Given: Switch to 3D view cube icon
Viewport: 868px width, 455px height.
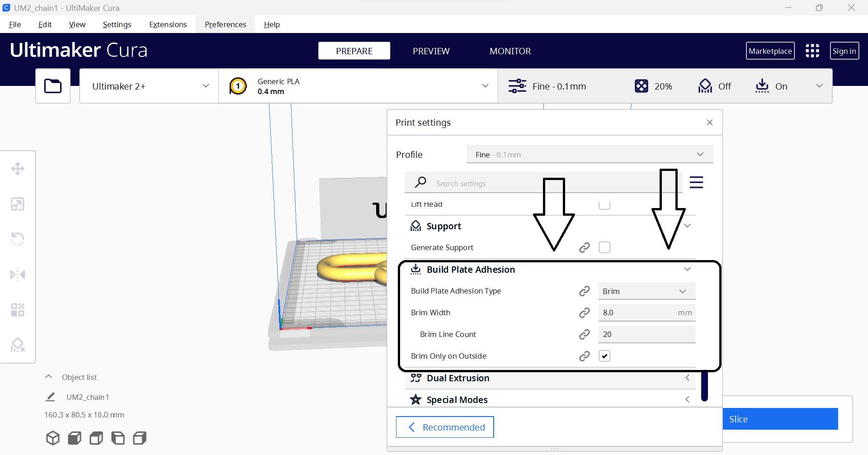Looking at the screenshot, I should (53, 438).
